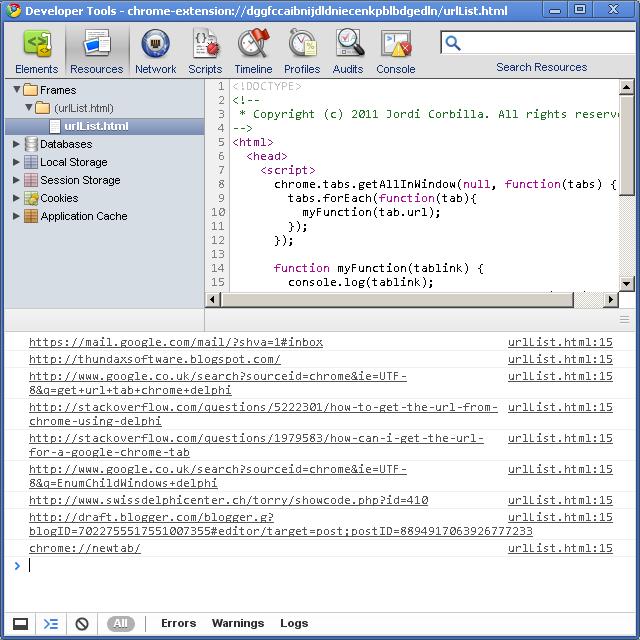Collapse the (urlList.html) folder node

point(28,107)
